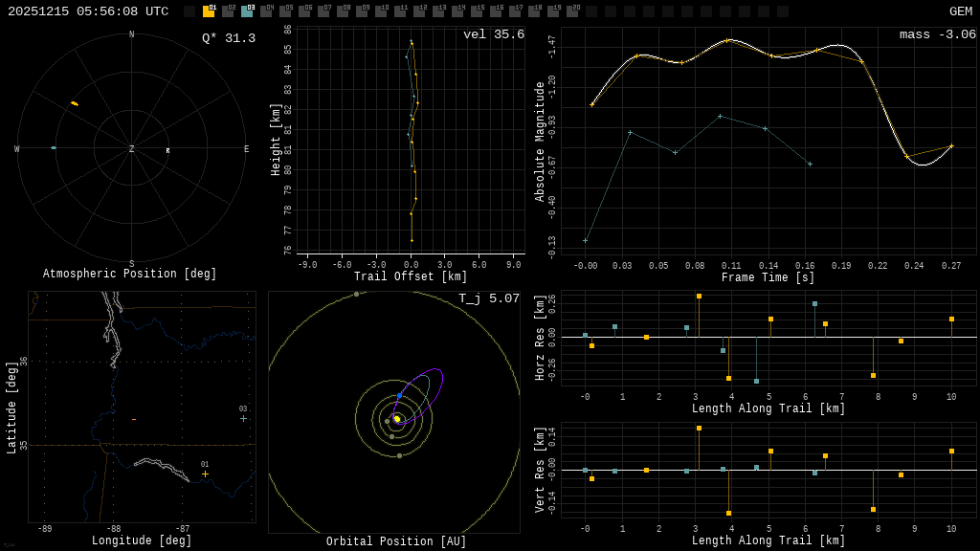980x551 pixels.
Task: Click the Height [km] axis label
Action: [275, 140]
